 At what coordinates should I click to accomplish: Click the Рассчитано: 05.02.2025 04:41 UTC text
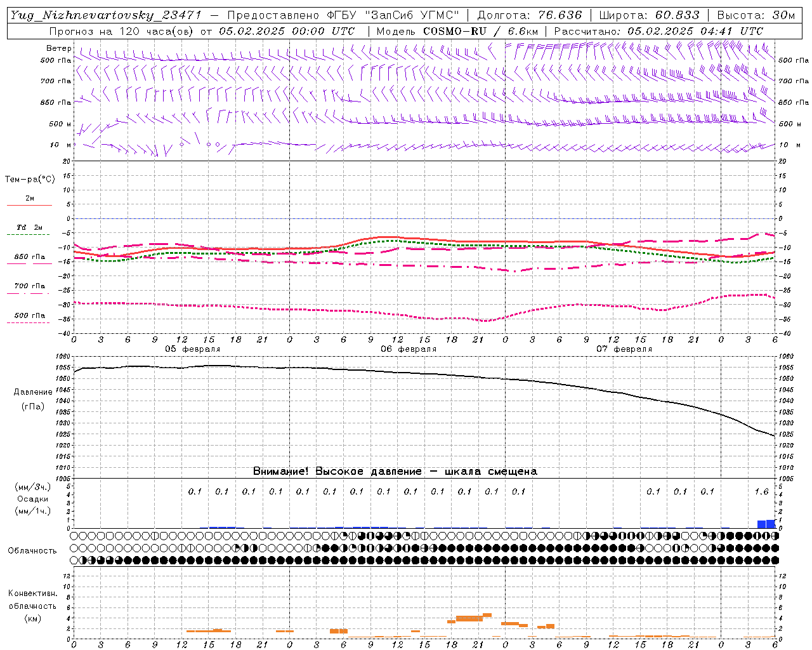(658, 31)
